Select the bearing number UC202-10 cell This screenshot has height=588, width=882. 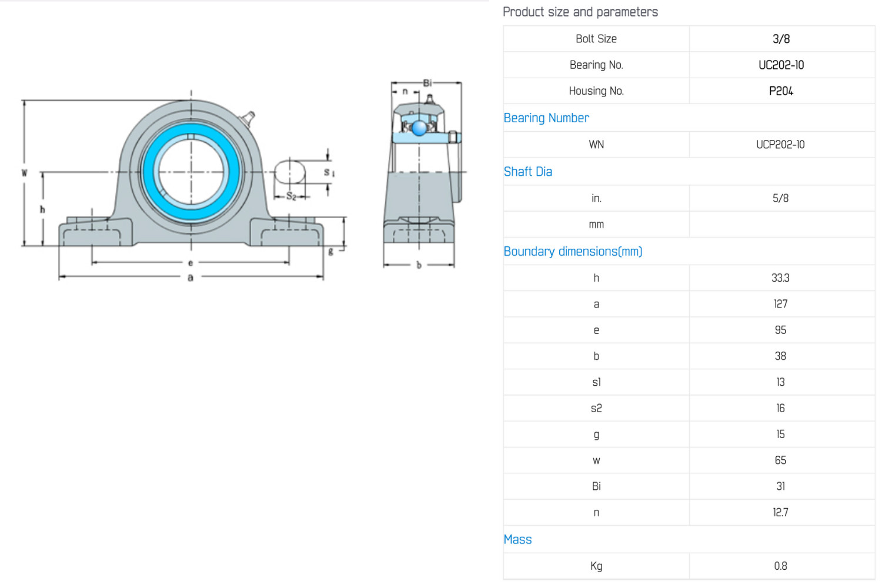click(x=781, y=65)
